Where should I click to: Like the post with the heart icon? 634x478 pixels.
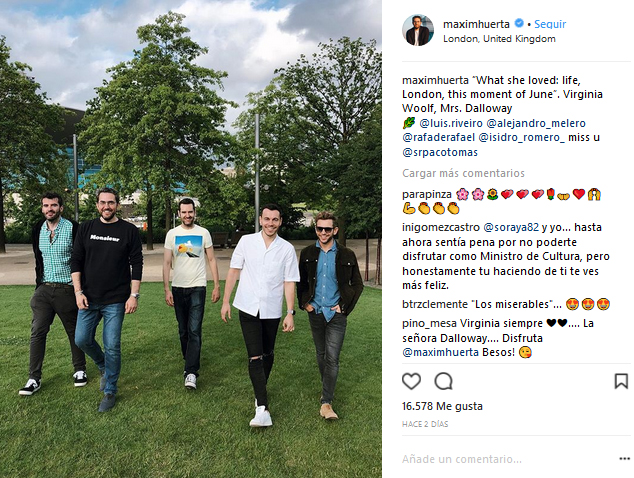pyautogui.click(x=411, y=381)
